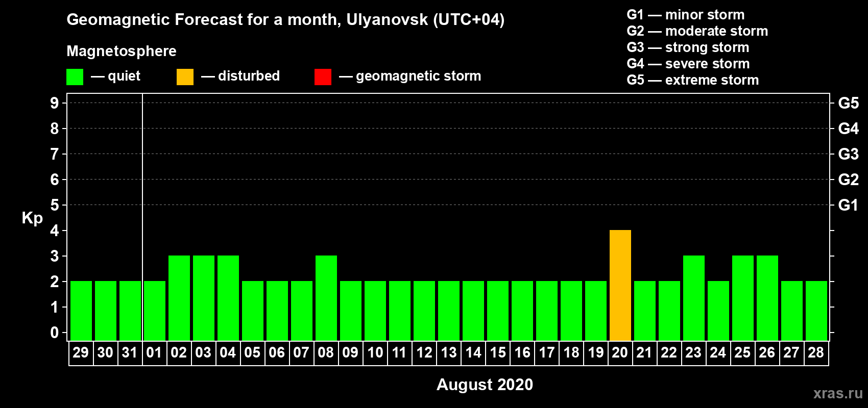
Task: Click the G3 label on the right axis
Action: coord(848,154)
